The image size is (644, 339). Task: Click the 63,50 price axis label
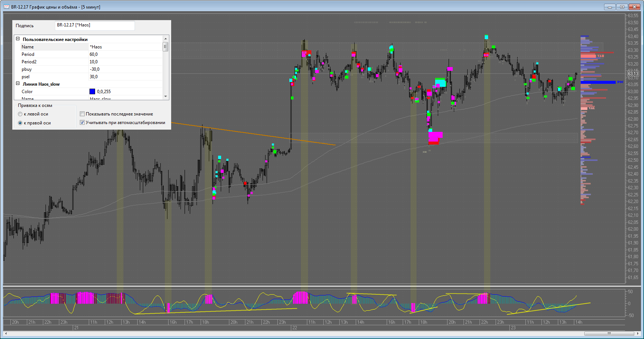coord(633,22)
